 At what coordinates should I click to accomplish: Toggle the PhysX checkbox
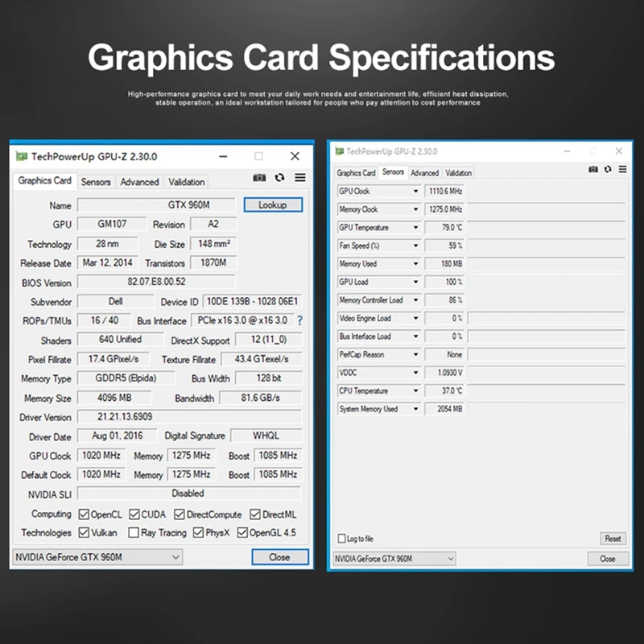(198, 532)
